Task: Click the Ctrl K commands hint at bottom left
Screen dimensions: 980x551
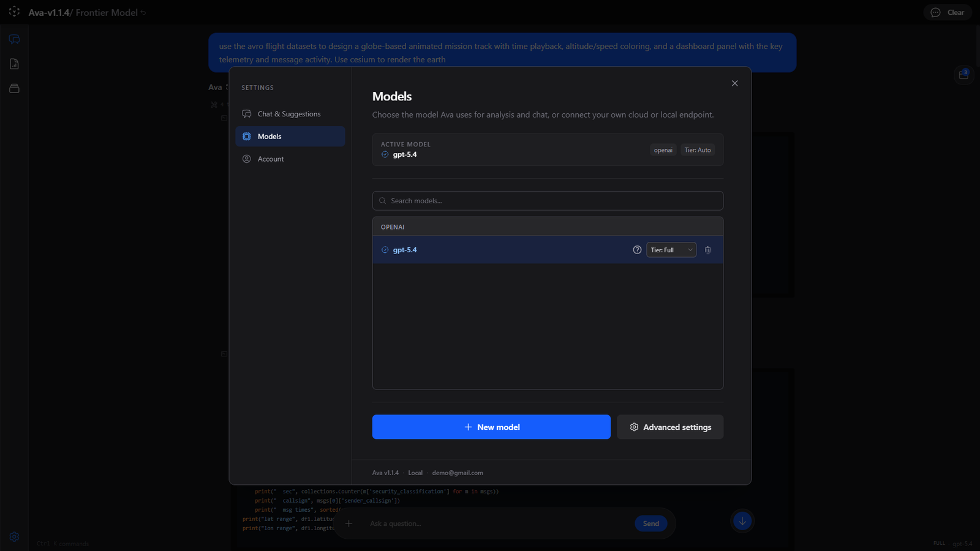Action: [x=62, y=544]
